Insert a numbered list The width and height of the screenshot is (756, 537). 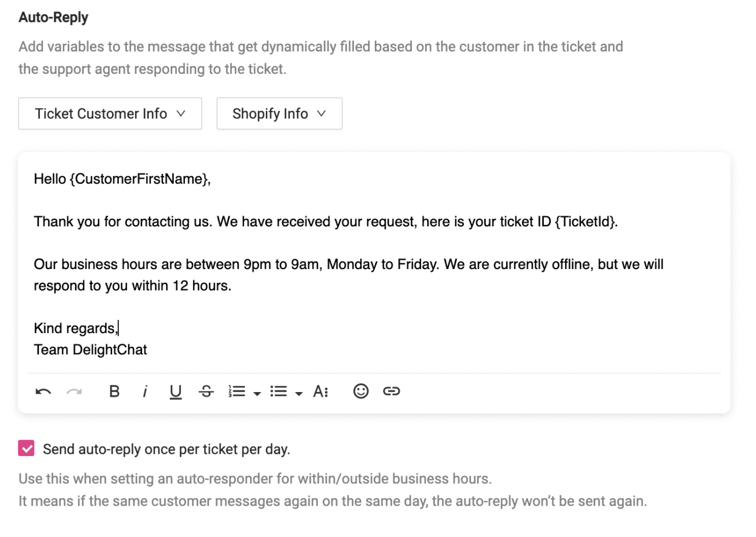[237, 392]
